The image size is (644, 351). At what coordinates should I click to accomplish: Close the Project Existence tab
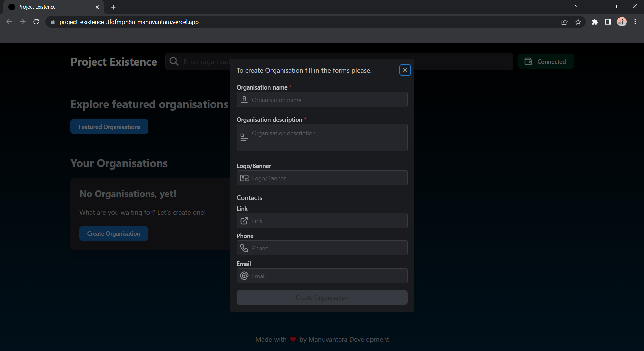(x=97, y=7)
